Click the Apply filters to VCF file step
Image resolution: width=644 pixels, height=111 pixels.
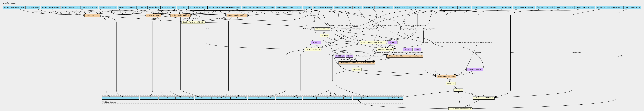446,76
